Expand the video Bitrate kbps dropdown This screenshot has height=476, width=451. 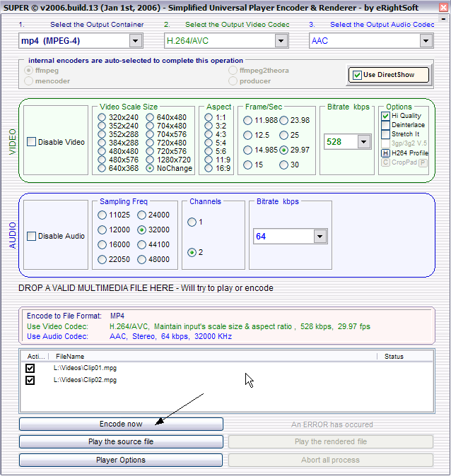tap(364, 142)
